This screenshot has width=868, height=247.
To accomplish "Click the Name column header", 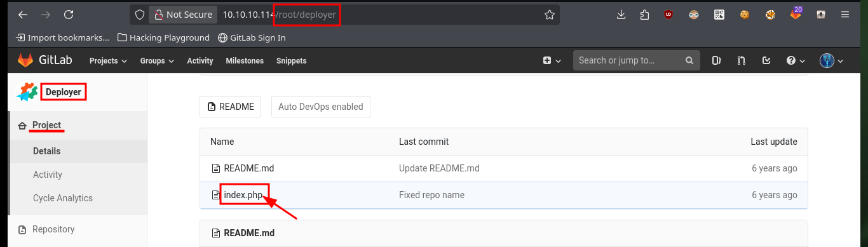I will pyautogui.click(x=222, y=142).
